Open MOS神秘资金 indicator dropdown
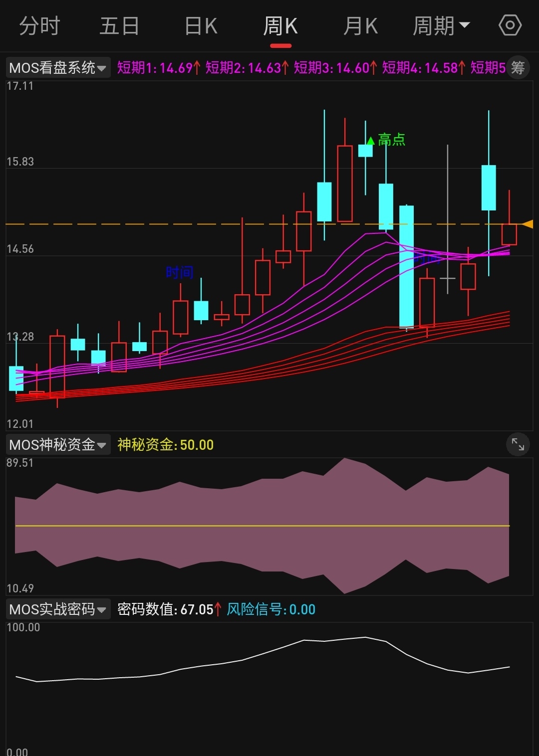The width and height of the screenshot is (539, 756). click(x=58, y=444)
